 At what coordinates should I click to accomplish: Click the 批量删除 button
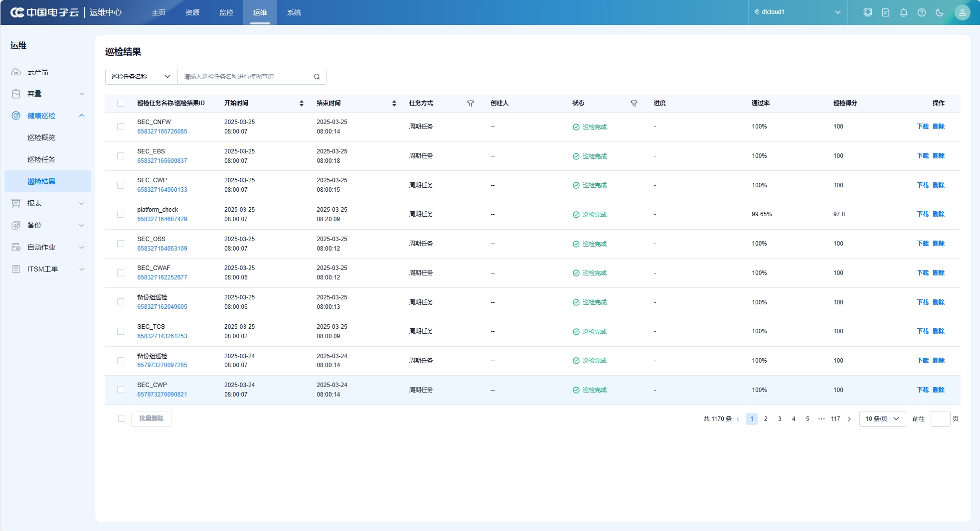point(152,418)
